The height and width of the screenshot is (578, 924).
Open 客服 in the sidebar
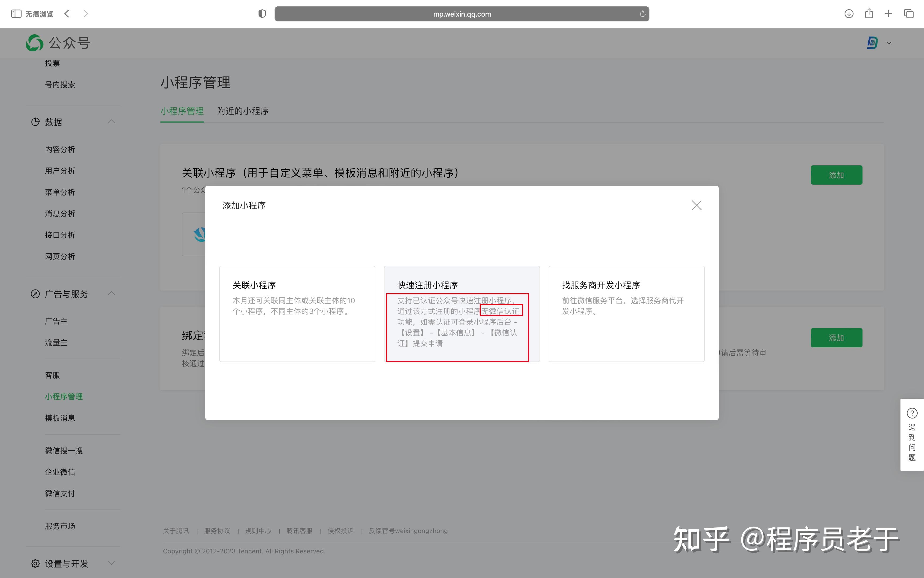coord(52,375)
